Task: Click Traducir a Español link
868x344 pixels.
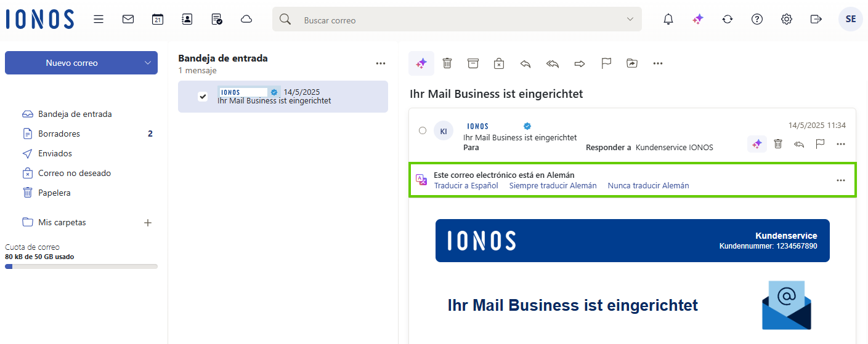Action: 466,185
